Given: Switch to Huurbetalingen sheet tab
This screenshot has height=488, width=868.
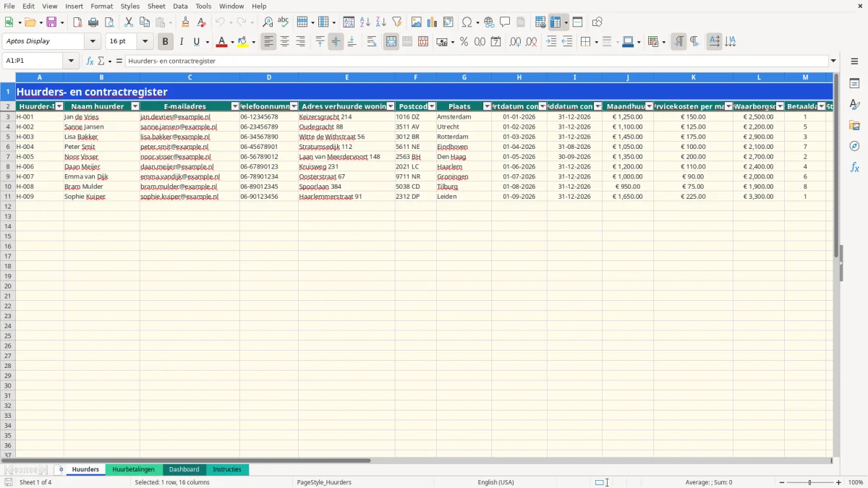Looking at the screenshot, I should [134, 469].
